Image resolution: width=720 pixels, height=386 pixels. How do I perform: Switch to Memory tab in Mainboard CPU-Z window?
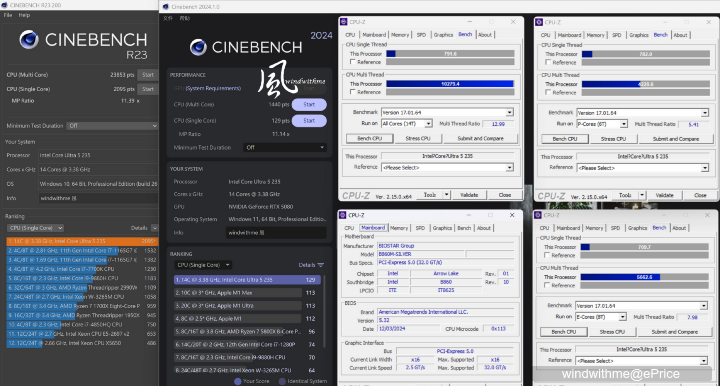[399, 228]
